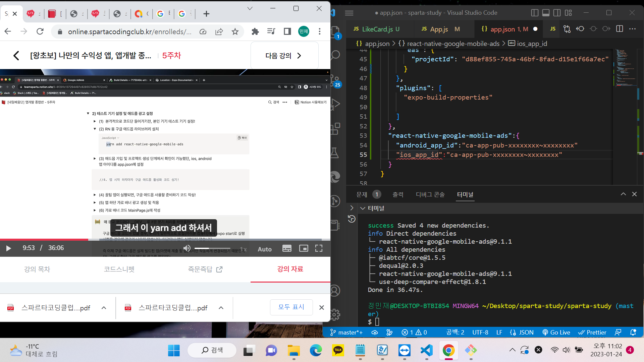
Task: Open the App.js editor tab
Action: (x=441, y=29)
